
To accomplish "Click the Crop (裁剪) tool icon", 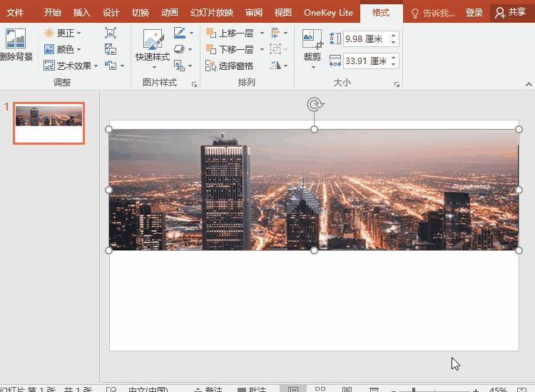I will [x=312, y=40].
